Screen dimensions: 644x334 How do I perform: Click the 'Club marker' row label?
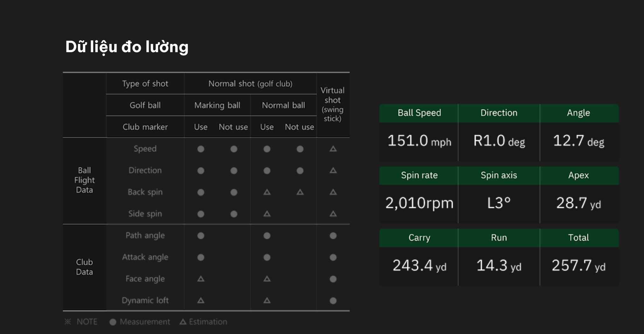pos(145,127)
